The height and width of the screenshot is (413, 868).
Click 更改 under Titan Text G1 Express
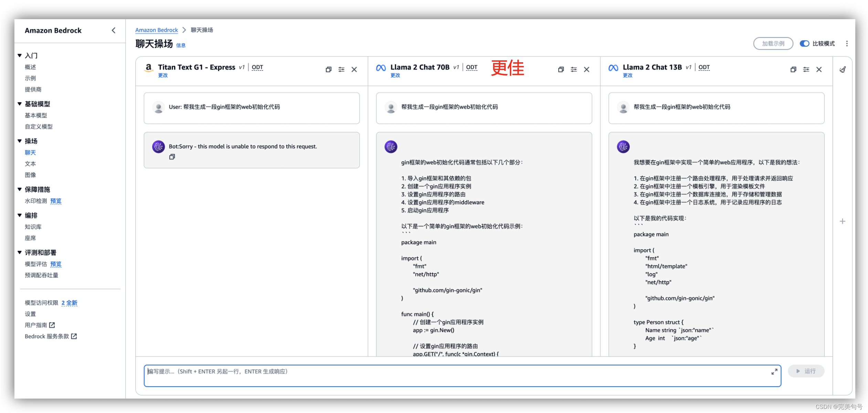(x=163, y=75)
